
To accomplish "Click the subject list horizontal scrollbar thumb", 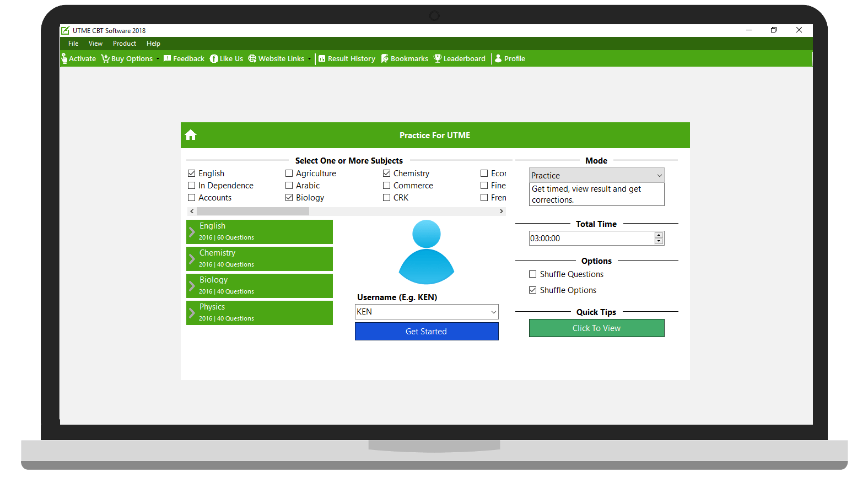I will 253,212.
